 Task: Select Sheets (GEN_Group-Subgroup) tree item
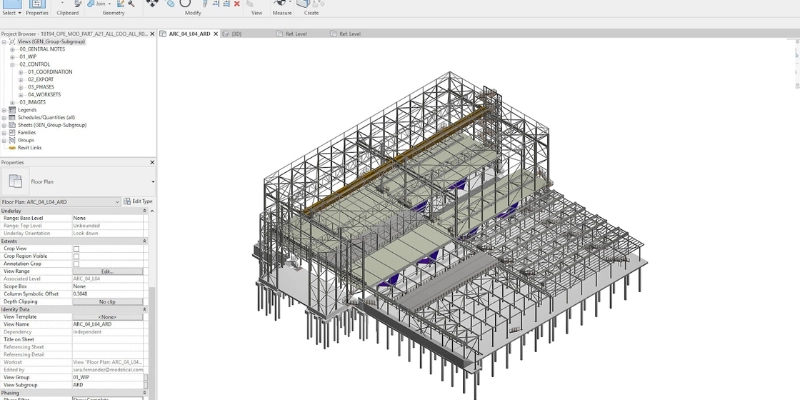click(x=52, y=125)
